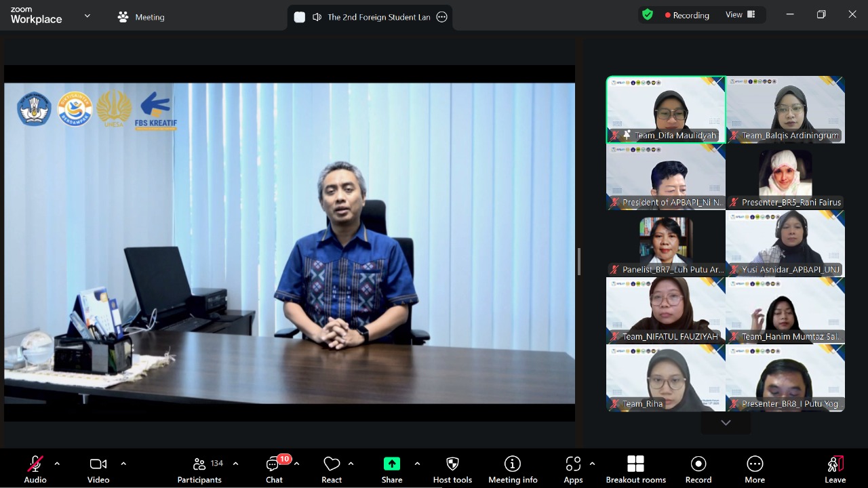Toggle the Record button

point(698,469)
